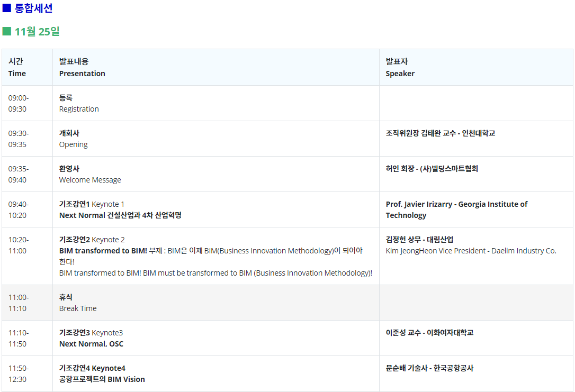The width and height of the screenshot is (575, 392).
Task: Click the 기조강연1 Keynote 1 label
Action: click(x=92, y=204)
